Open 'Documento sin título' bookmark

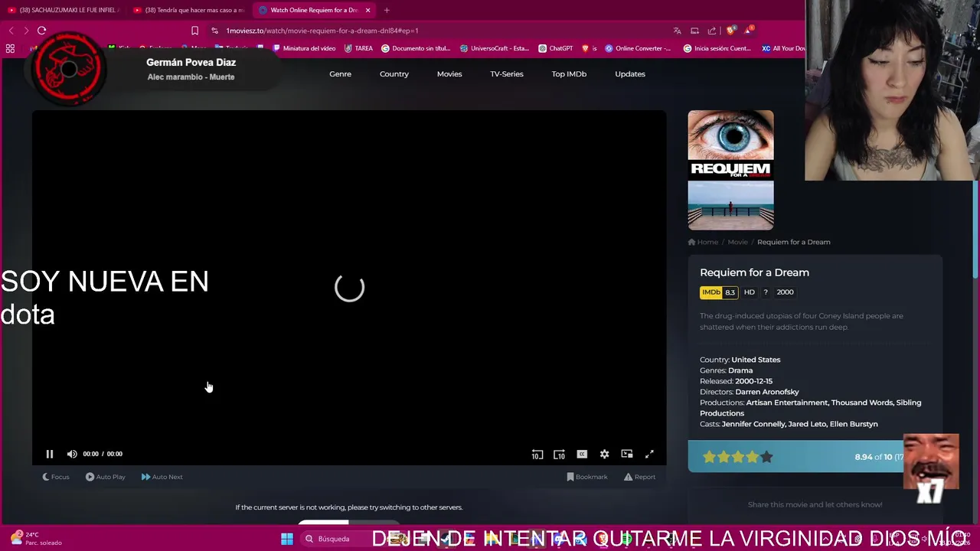(416, 48)
